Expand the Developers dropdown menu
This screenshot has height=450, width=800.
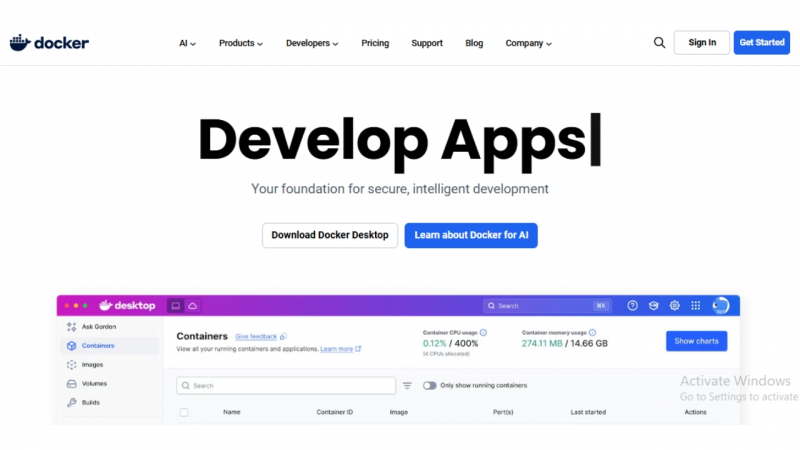point(312,43)
